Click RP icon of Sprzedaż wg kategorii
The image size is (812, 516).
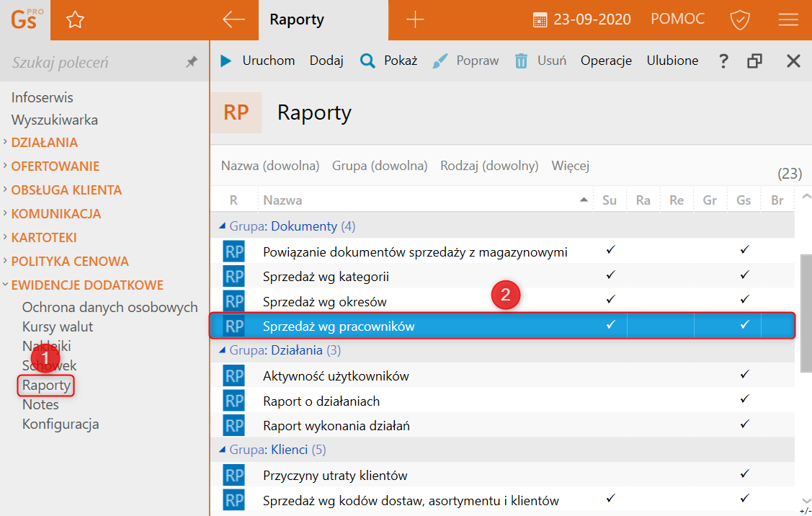pos(234,276)
